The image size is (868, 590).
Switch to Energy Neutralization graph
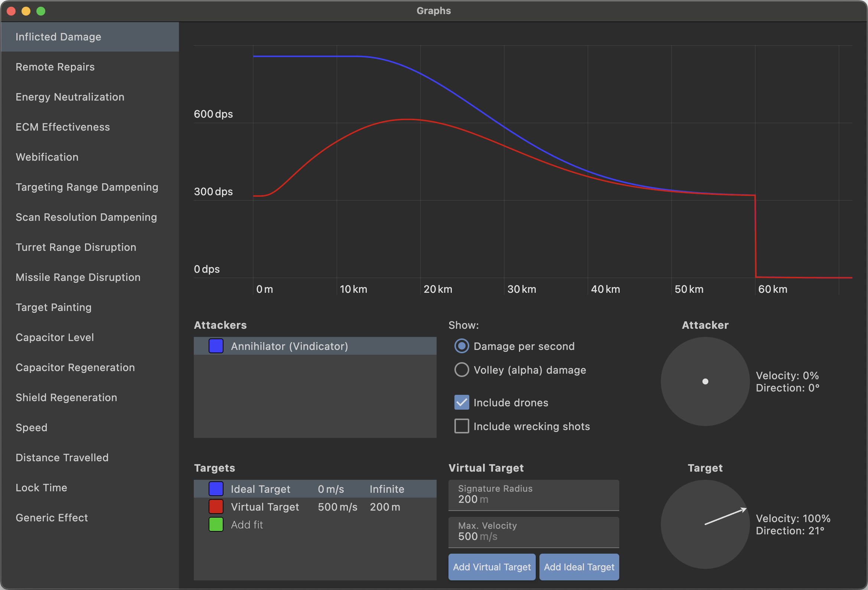[70, 97]
